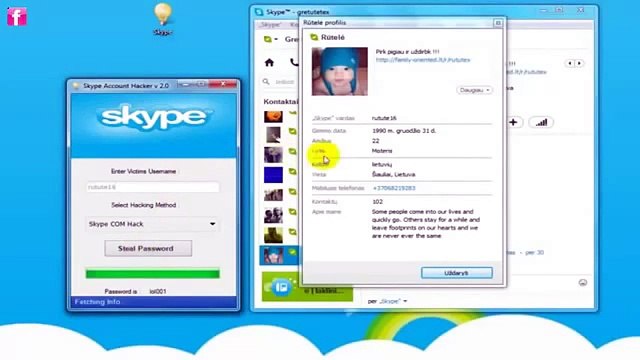Viewport: 640px width, 360px height.
Task: Click the contacts count 102
Action: 378,202
